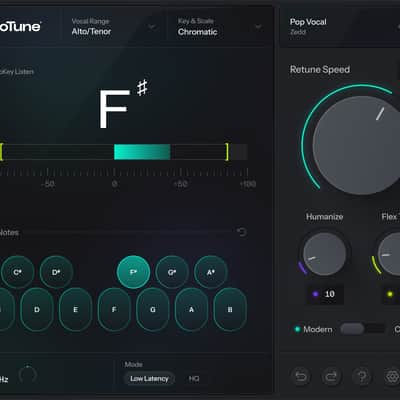The height and width of the screenshot is (400, 400).
Task: Open settings via the gear icon
Action: [392, 376]
